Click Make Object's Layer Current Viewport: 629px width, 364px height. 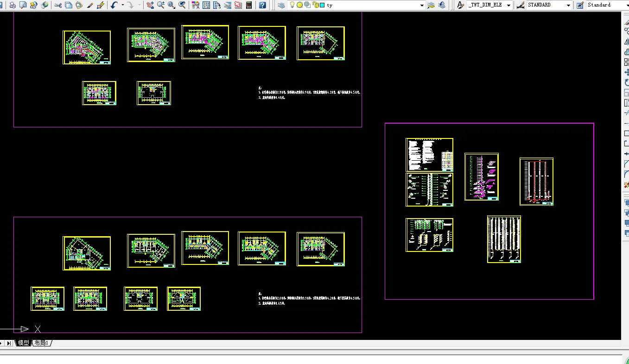point(431,5)
